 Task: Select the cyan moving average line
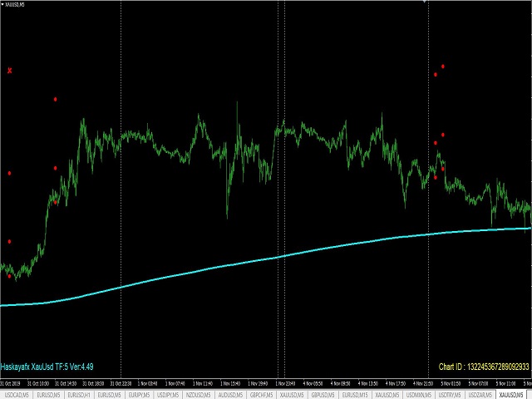266,259
